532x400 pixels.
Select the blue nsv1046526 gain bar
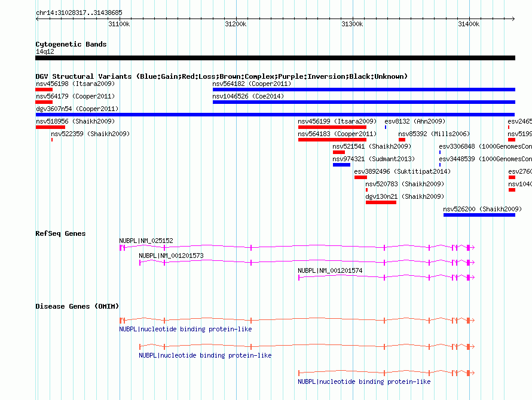364,102
